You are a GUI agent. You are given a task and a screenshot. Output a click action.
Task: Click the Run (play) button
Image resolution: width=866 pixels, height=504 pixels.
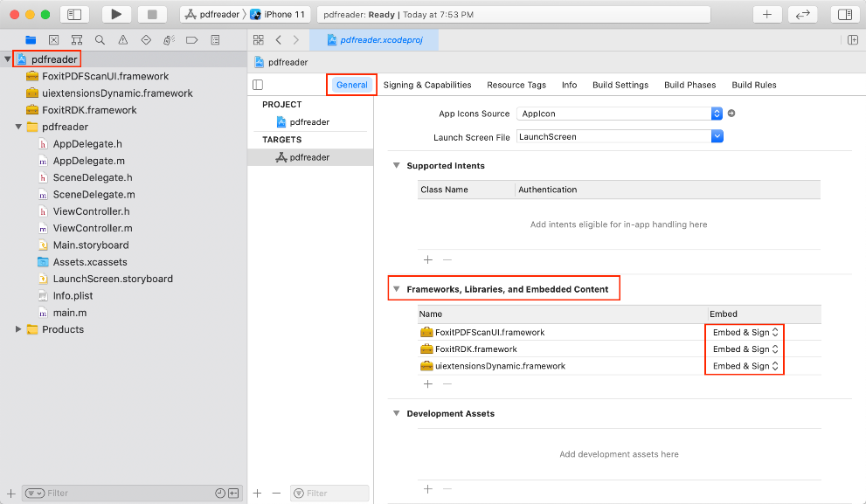click(116, 14)
